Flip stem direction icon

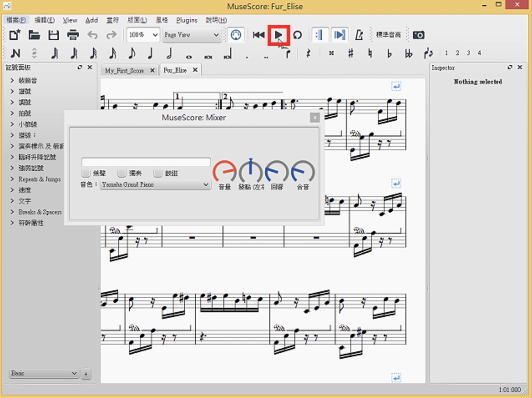428,53
